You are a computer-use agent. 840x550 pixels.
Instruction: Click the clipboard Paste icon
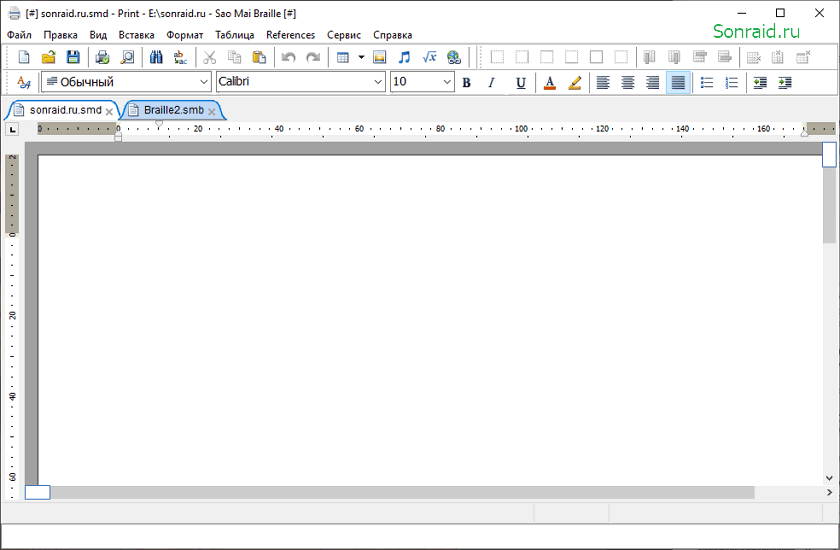pyautogui.click(x=259, y=57)
